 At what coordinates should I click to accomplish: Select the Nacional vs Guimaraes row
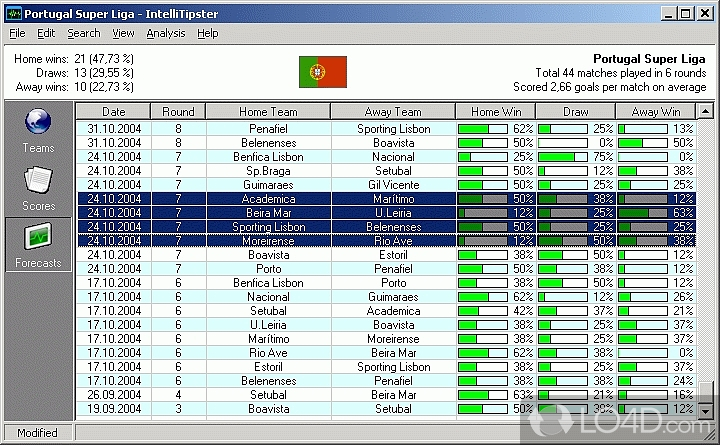pyautogui.click(x=386, y=297)
